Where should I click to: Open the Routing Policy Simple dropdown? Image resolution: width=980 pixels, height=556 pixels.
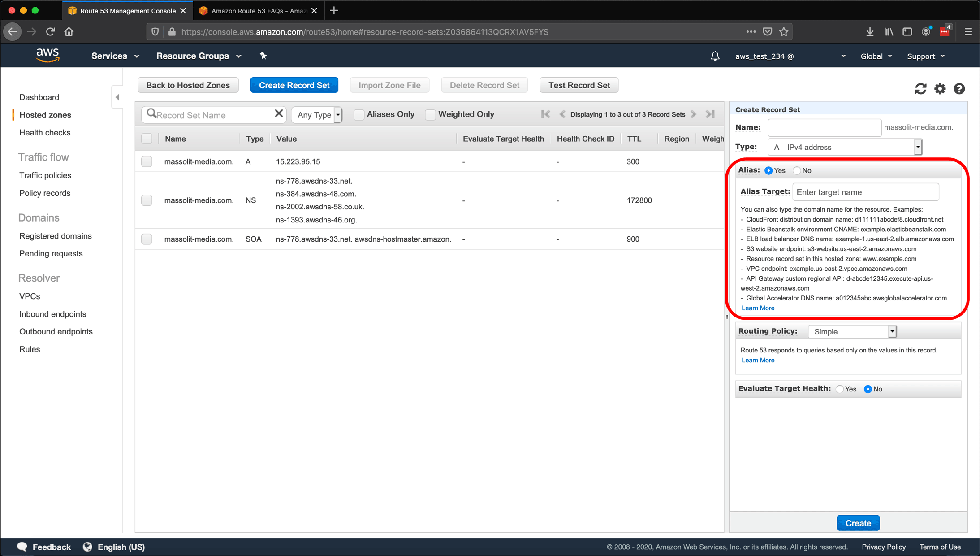pyautogui.click(x=852, y=331)
